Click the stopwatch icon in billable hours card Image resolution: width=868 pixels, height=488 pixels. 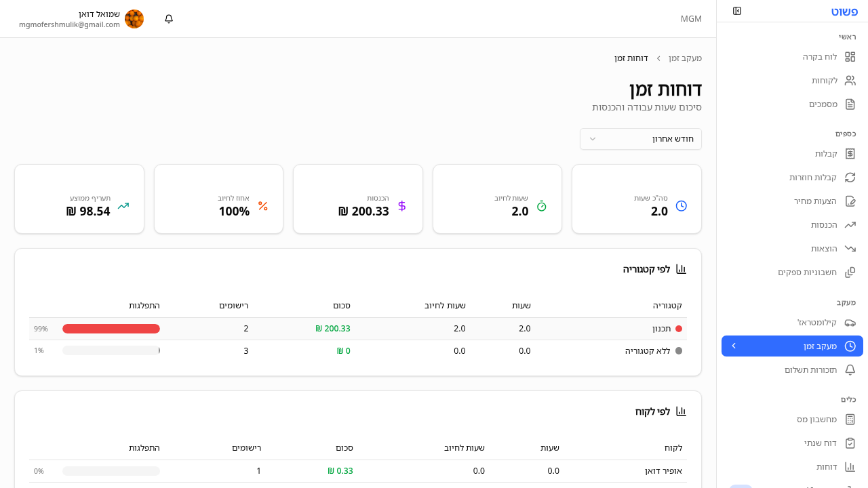click(x=541, y=206)
